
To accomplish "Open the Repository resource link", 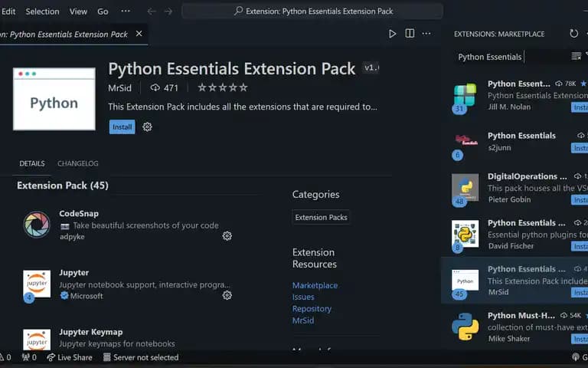I will [312, 309].
